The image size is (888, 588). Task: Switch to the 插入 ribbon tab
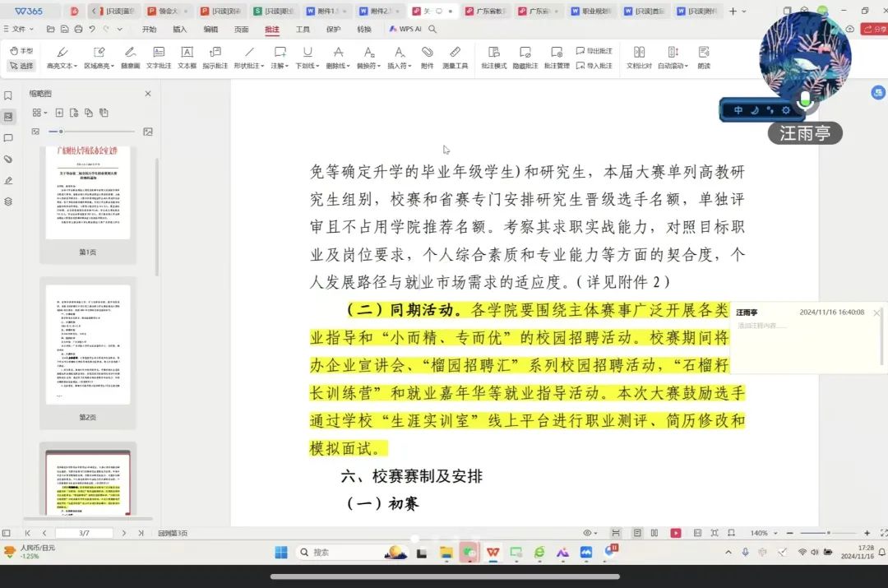click(x=179, y=29)
